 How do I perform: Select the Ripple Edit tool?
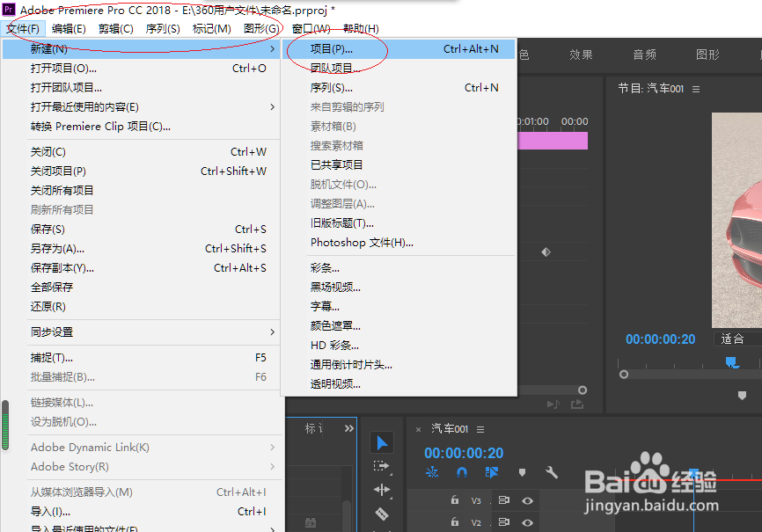[382, 490]
